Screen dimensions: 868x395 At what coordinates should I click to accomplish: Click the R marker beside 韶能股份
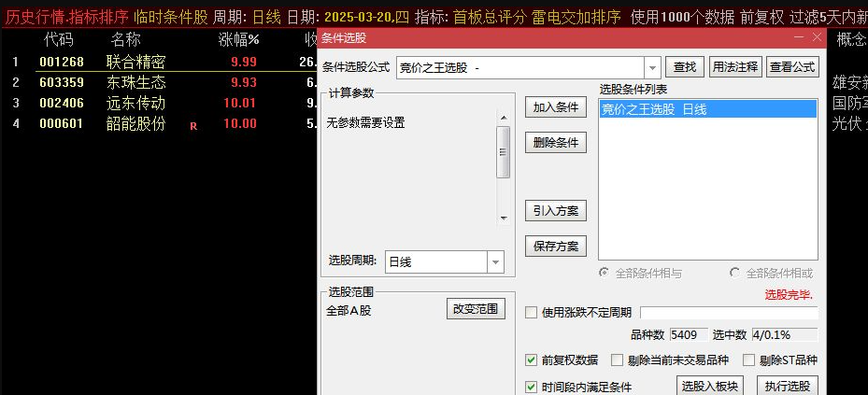point(193,126)
